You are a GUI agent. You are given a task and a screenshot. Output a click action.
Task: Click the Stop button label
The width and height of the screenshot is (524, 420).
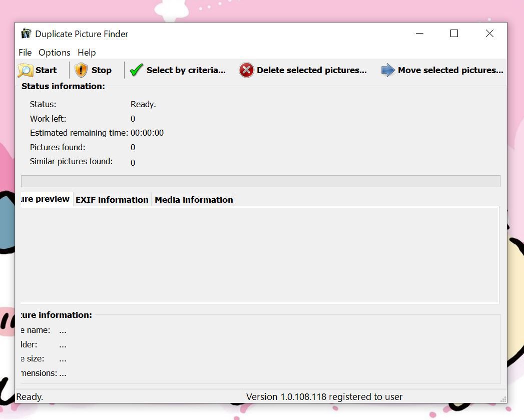tap(101, 70)
